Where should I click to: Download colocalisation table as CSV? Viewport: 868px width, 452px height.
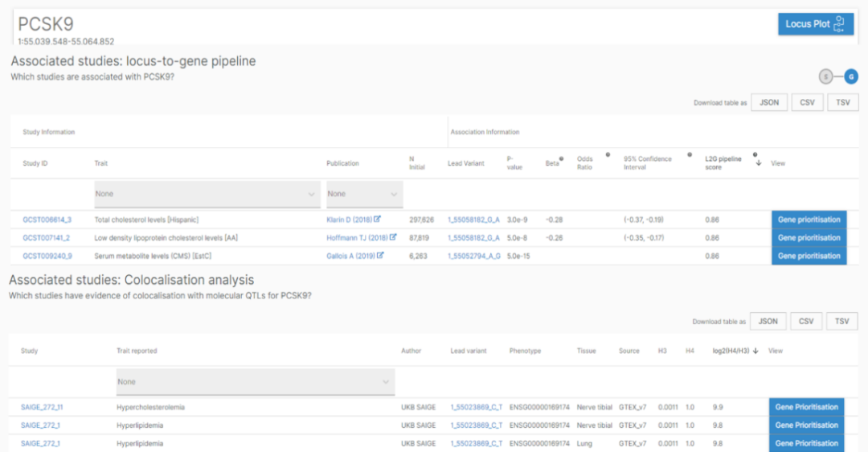click(805, 322)
